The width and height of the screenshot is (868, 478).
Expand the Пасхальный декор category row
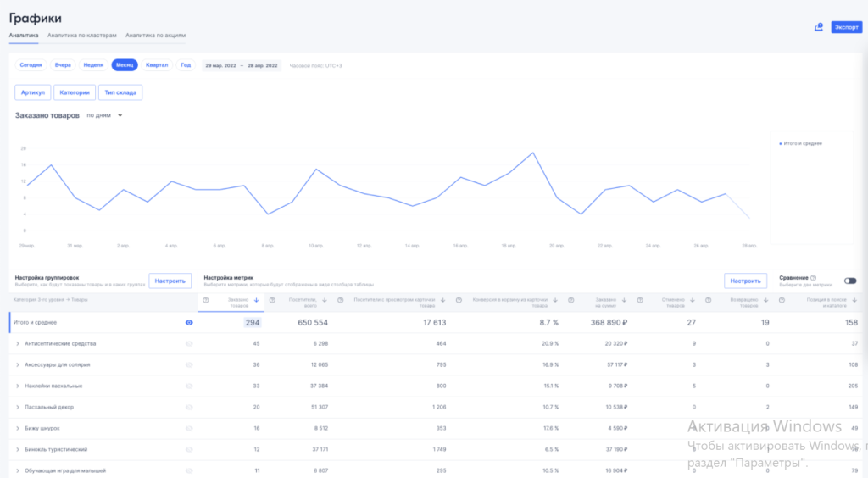coord(18,408)
